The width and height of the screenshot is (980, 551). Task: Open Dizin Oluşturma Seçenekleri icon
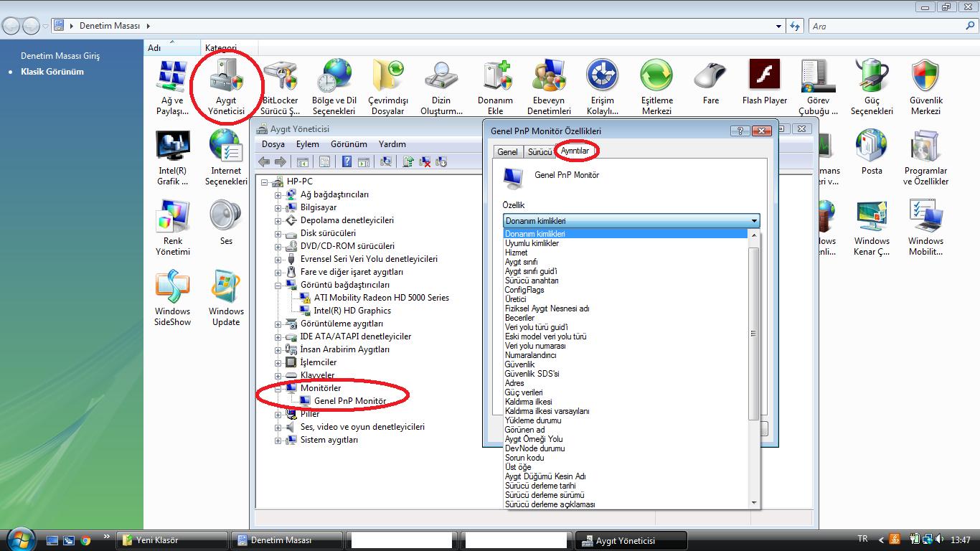coord(441,88)
